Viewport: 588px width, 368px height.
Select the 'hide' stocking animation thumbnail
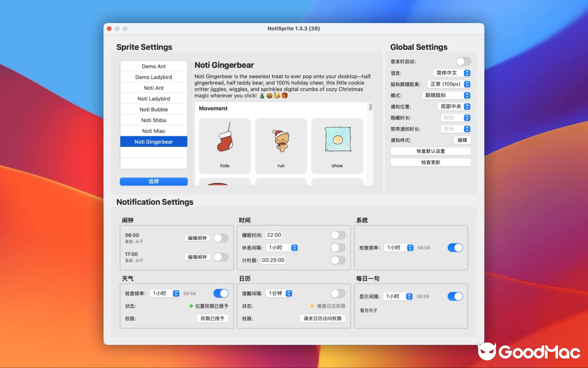click(225, 146)
